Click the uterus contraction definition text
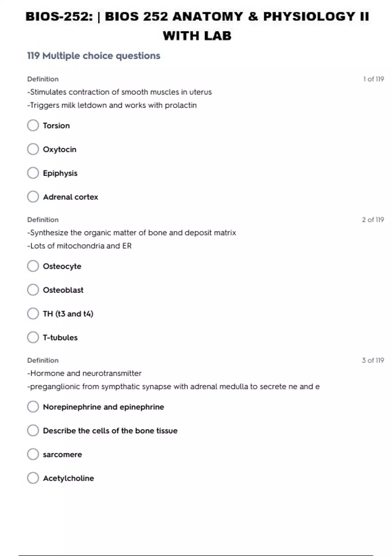Viewport: 392px width, 556px height. tap(120, 92)
